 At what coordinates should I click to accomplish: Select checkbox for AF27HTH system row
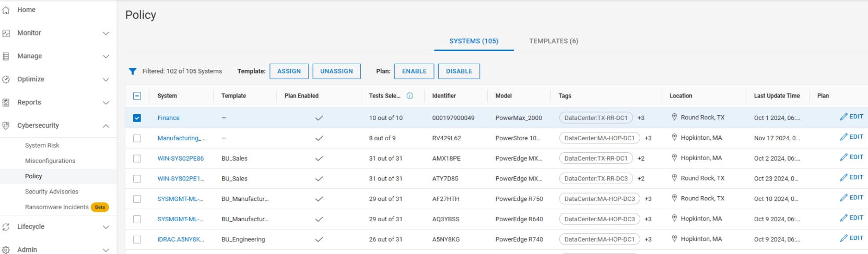(137, 199)
